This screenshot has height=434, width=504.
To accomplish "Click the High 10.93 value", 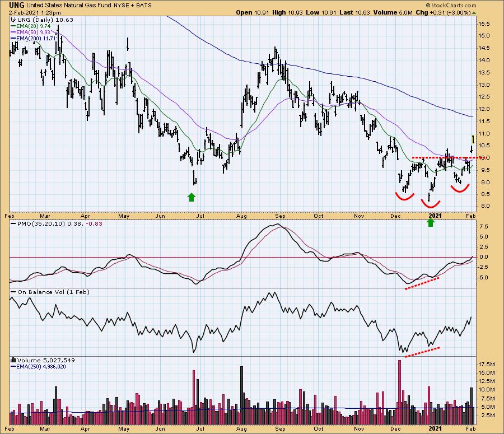I will coord(287,12).
